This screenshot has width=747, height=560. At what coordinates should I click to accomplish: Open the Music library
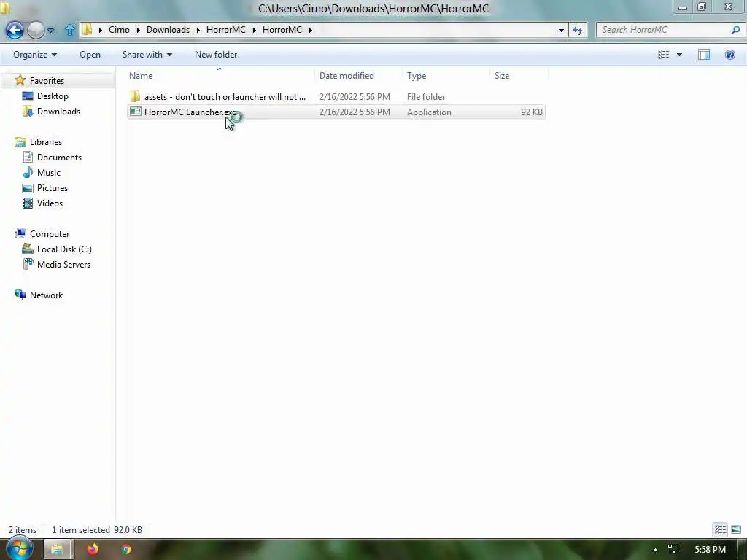pyautogui.click(x=49, y=172)
